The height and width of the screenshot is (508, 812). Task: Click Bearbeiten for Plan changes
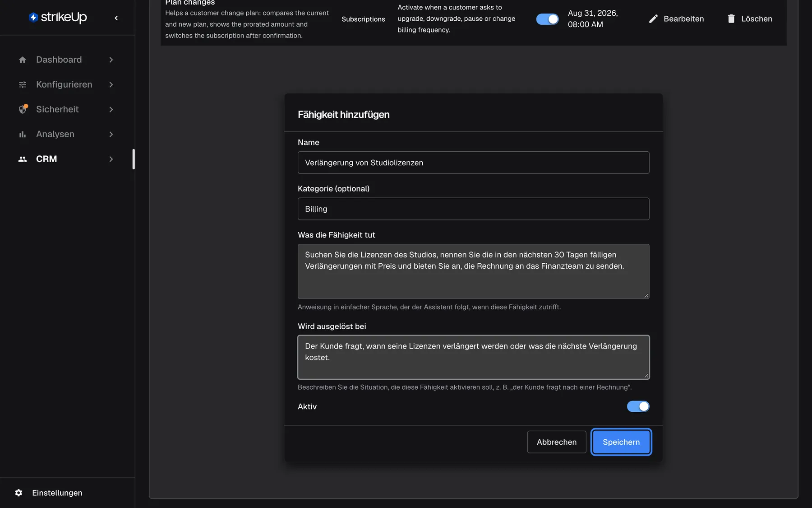[x=676, y=19]
